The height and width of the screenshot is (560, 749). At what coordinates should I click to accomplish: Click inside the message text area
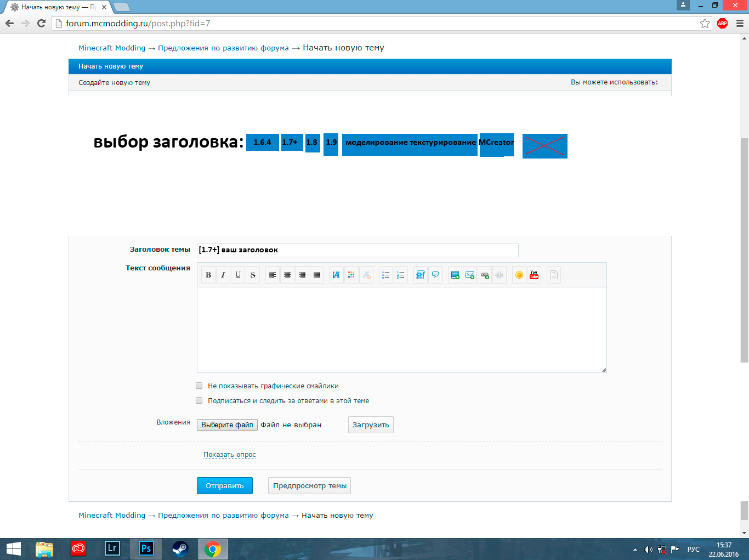click(401, 330)
